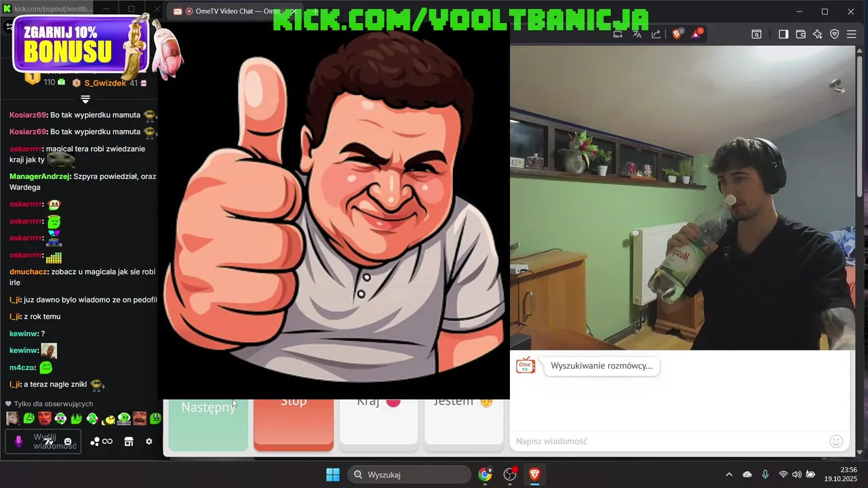Click the Tylko dla obserwujących label
This screenshot has width=868, height=488.
click(x=54, y=404)
